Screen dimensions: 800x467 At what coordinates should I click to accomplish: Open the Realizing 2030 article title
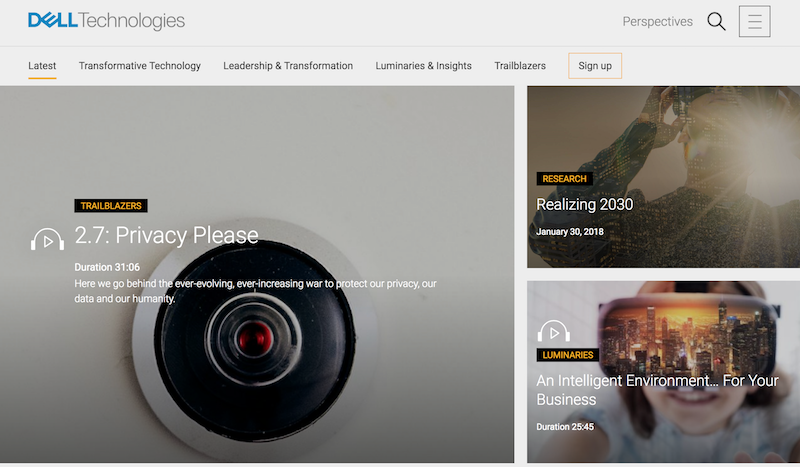(x=585, y=204)
